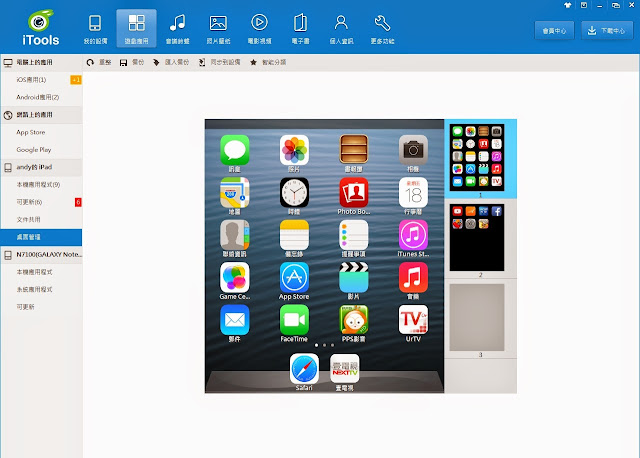
Task: Open the More tools wrench tab
Action: click(x=382, y=29)
